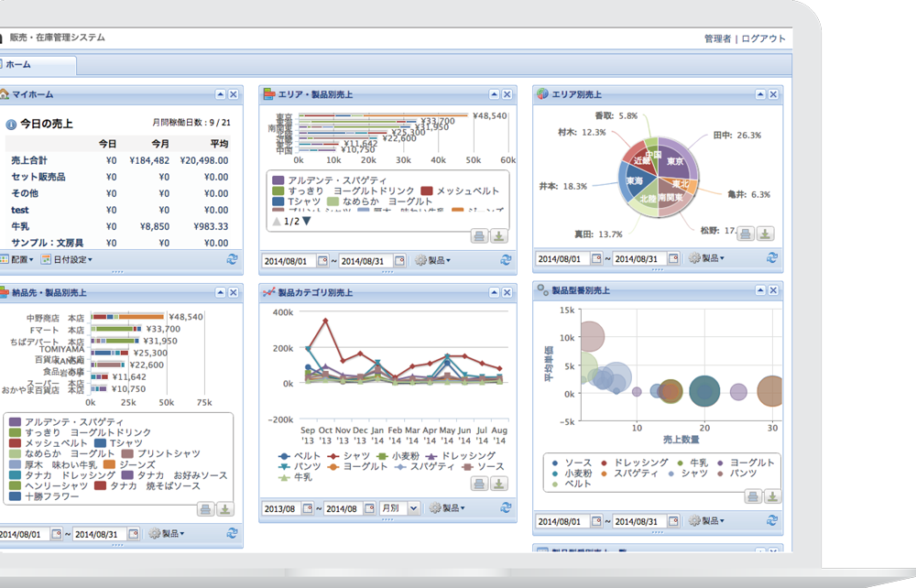Open 製品 settings dropdown in 製品型番別売上
The width and height of the screenshot is (916, 588).
706,520
